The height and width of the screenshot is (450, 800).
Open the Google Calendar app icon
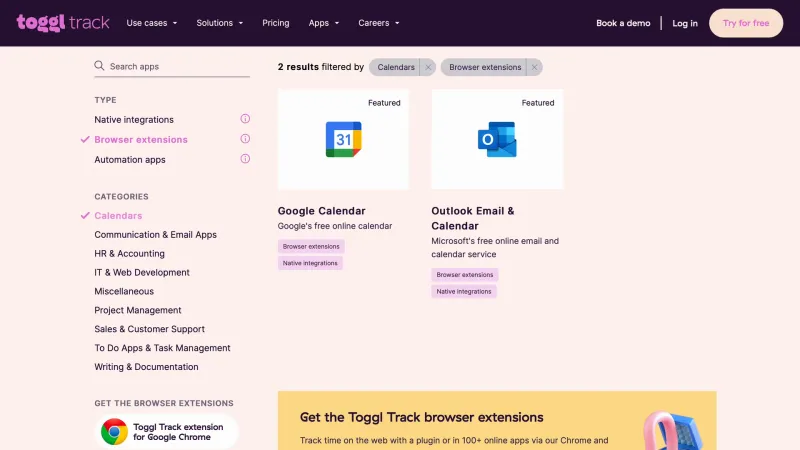tap(343, 139)
